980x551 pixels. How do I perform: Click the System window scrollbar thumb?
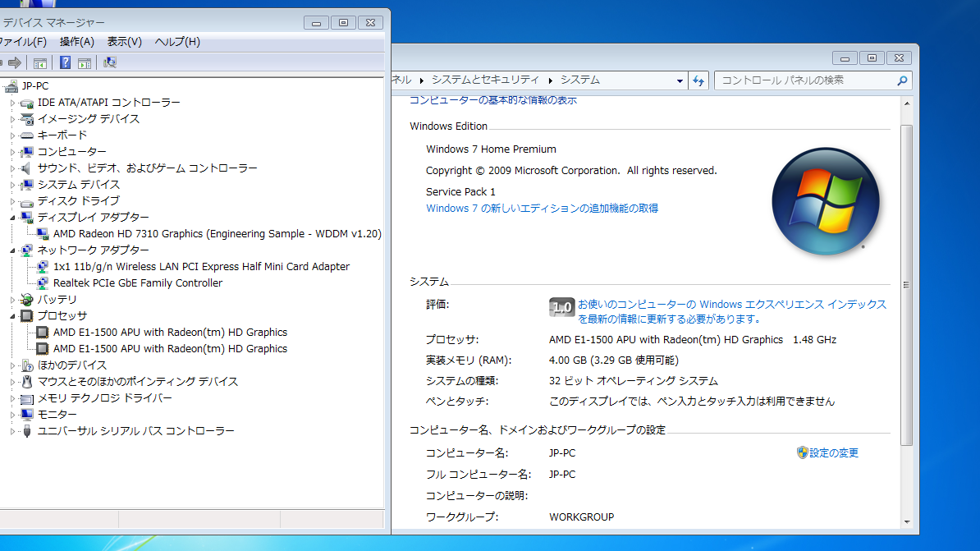tap(906, 285)
